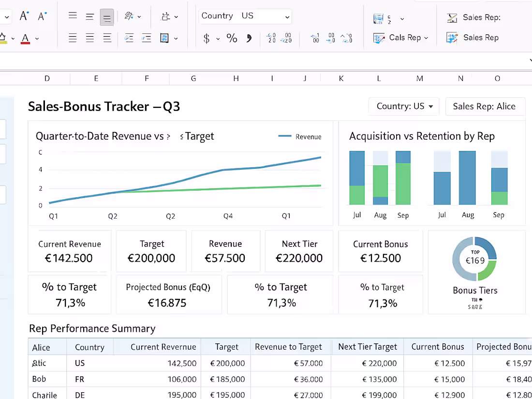The height and width of the screenshot is (399, 532).
Task: Align text to the left
Action: click(73, 38)
